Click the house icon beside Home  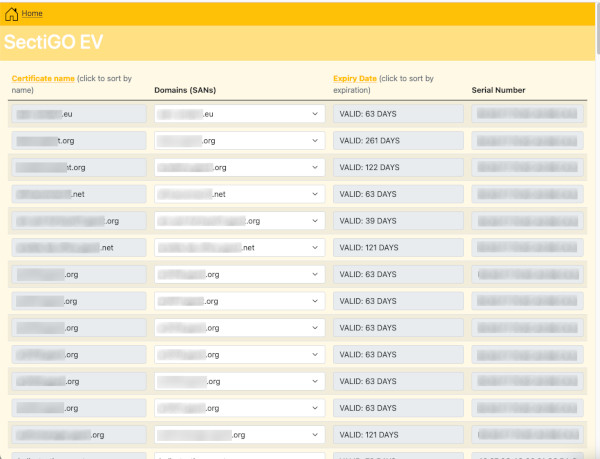11,14
